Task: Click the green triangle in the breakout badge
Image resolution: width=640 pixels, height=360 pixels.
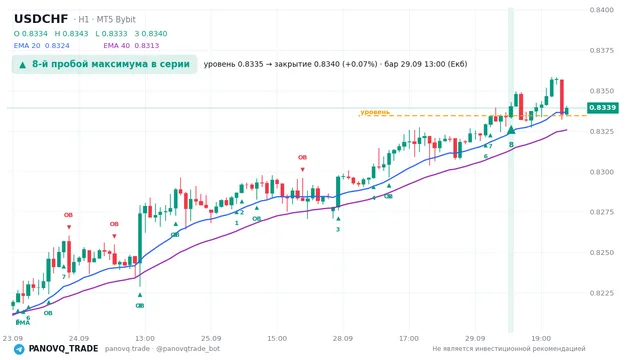Action: coord(22,65)
